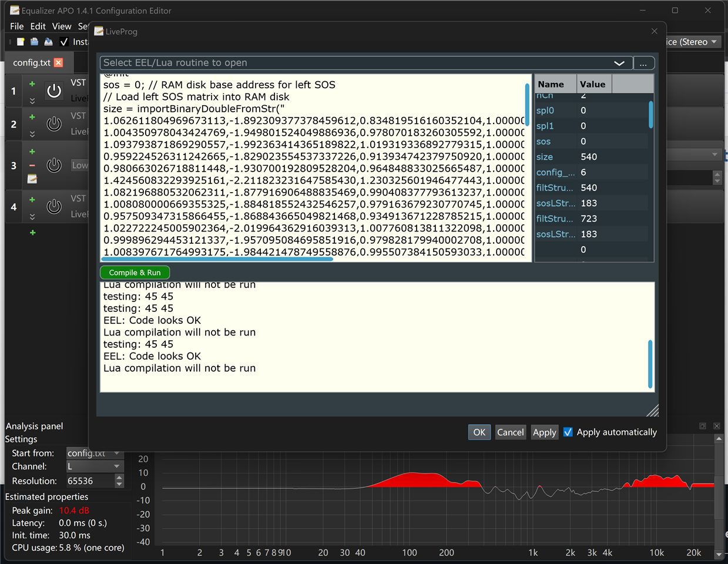Screen dimensions: 728x564
Task: Toggle the power button on filter row 2
Action: click(54, 124)
